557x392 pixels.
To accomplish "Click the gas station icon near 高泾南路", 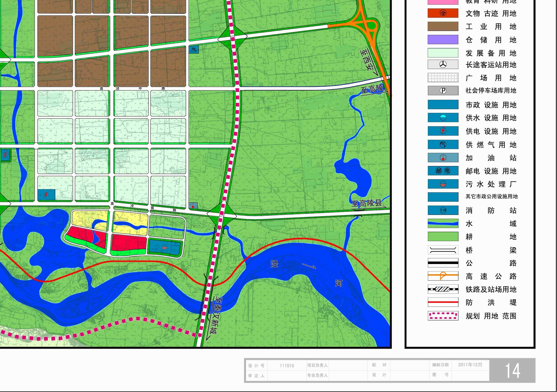I will (x=193, y=206).
